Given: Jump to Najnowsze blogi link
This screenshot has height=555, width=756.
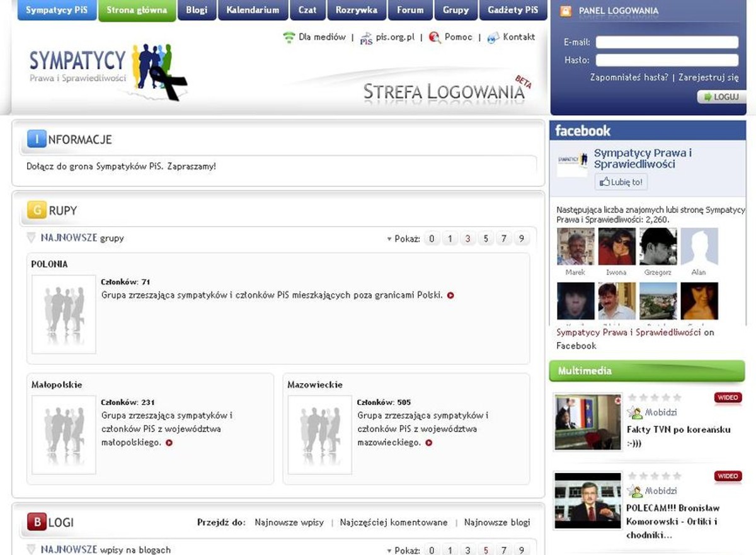Looking at the screenshot, I should pos(497,522).
